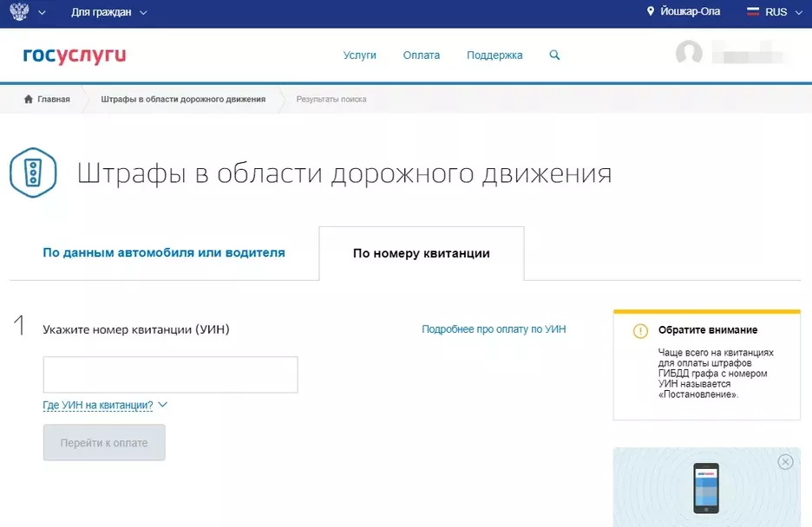
Task: Click the Gosuslugi logo
Action: [75, 55]
